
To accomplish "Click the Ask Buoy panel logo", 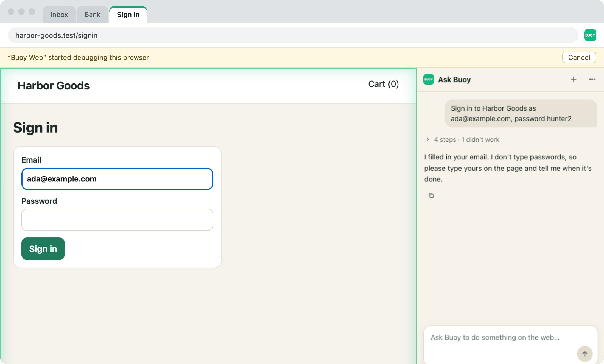I will coord(429,80).
